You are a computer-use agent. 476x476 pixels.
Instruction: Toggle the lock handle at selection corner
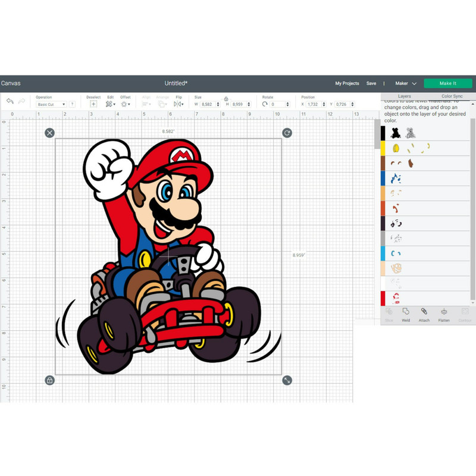49,380
